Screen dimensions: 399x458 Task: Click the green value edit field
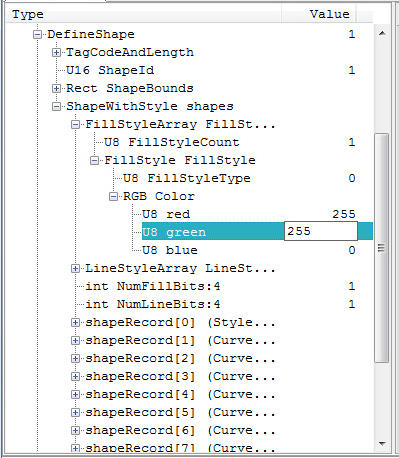click(321, 231)
